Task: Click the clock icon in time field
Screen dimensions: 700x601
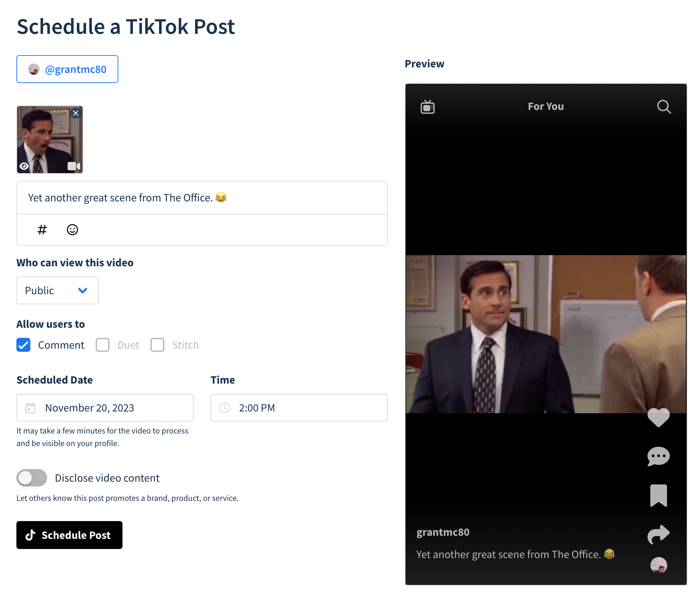Action: point(224,408)
